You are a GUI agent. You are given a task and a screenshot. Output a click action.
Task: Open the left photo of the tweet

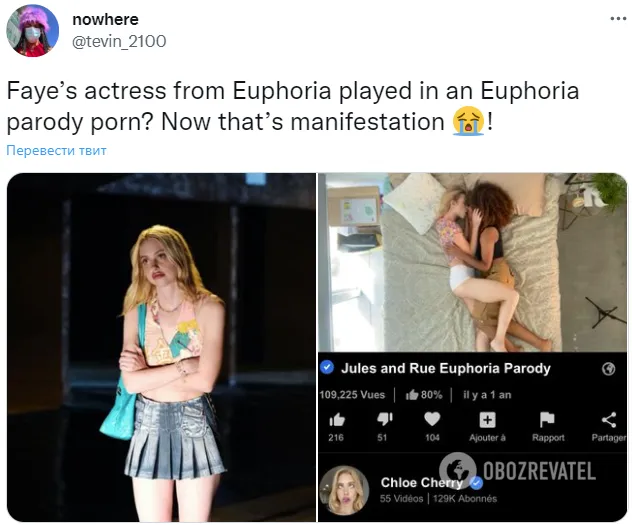pyautogui.click(x=161, y=347)
